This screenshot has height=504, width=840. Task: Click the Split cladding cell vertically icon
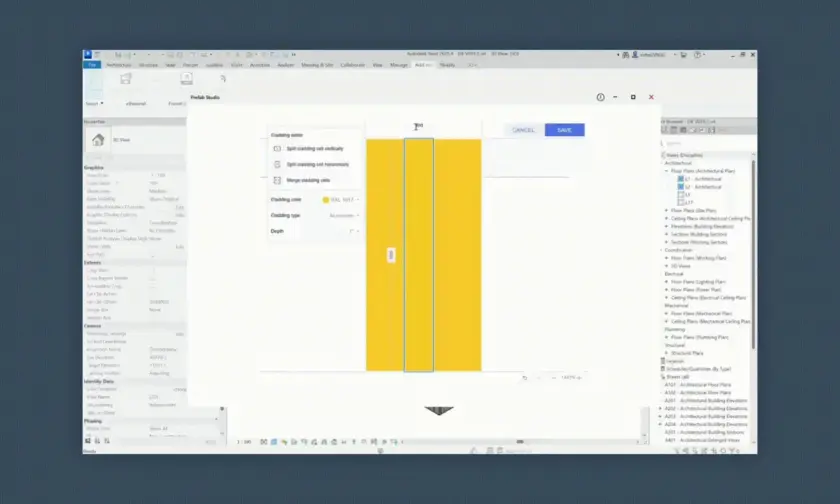277,148
